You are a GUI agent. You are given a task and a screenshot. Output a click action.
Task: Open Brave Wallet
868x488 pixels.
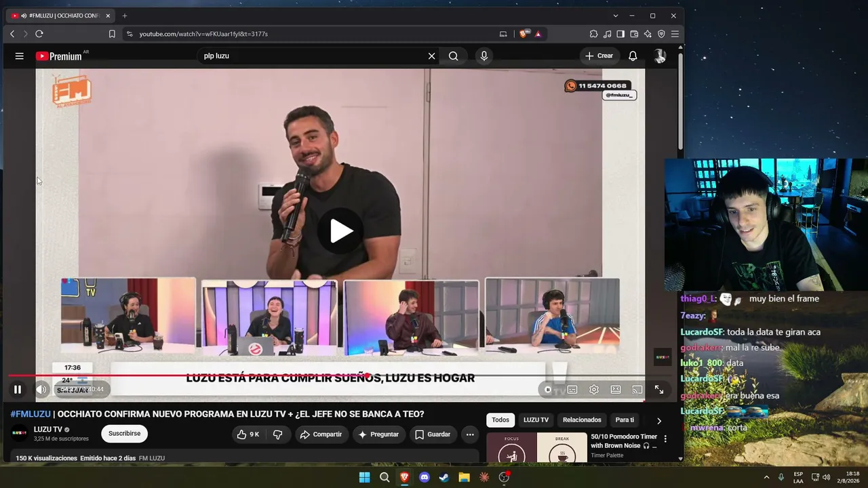tap(634, 34)
